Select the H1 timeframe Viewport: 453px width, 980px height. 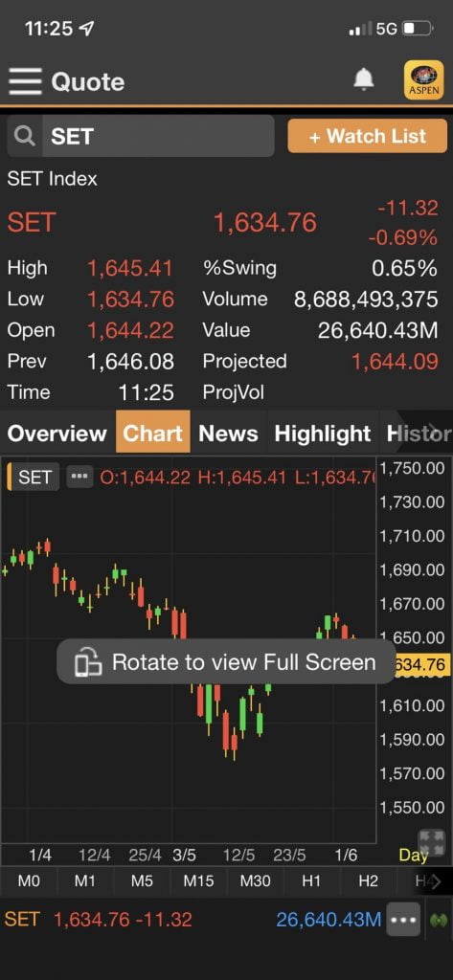coord(311,880)
